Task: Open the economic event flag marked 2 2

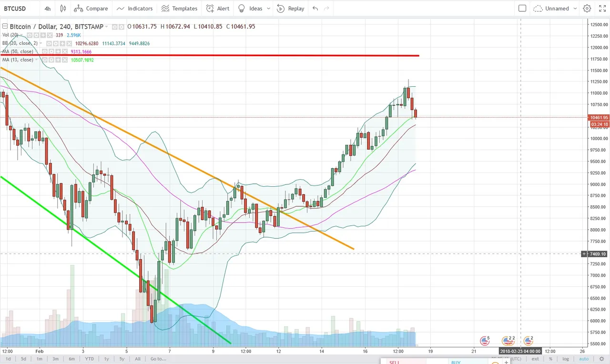Action: click(x=508, y=340)
